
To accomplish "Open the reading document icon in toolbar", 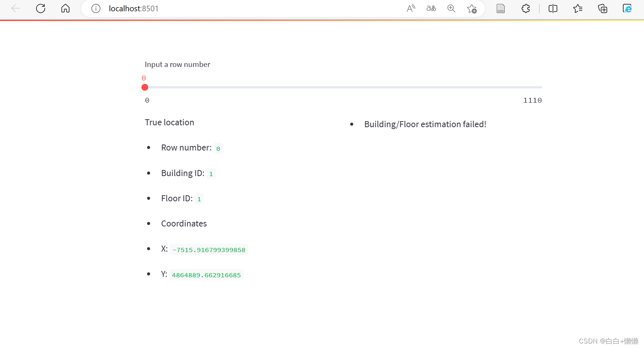I will click(x=501, y=8).
